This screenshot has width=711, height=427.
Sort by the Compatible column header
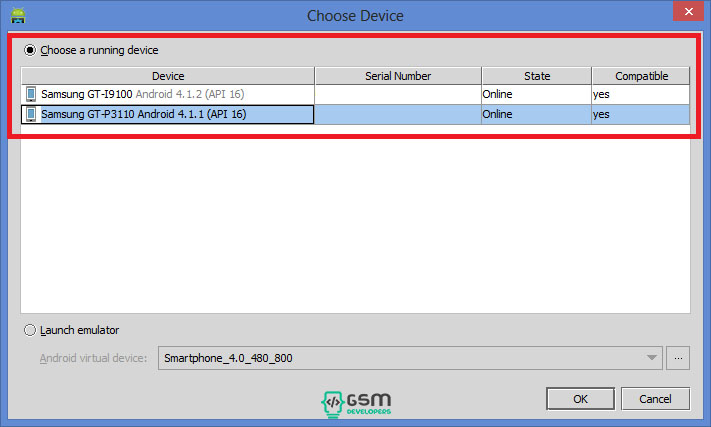click(x=641, y=76)
